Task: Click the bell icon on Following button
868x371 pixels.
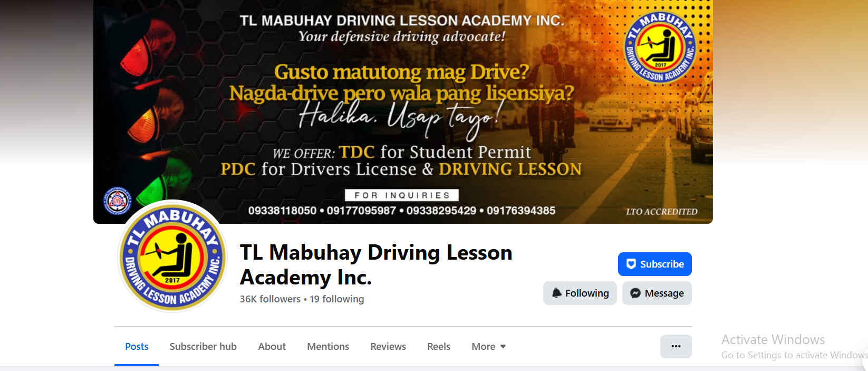Action: 556,293
